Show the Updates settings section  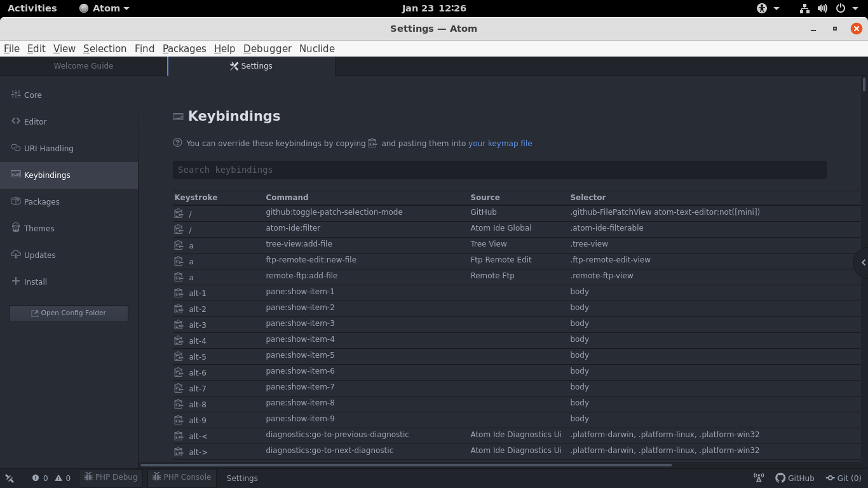pyautogui.click(x=69, y=255)
